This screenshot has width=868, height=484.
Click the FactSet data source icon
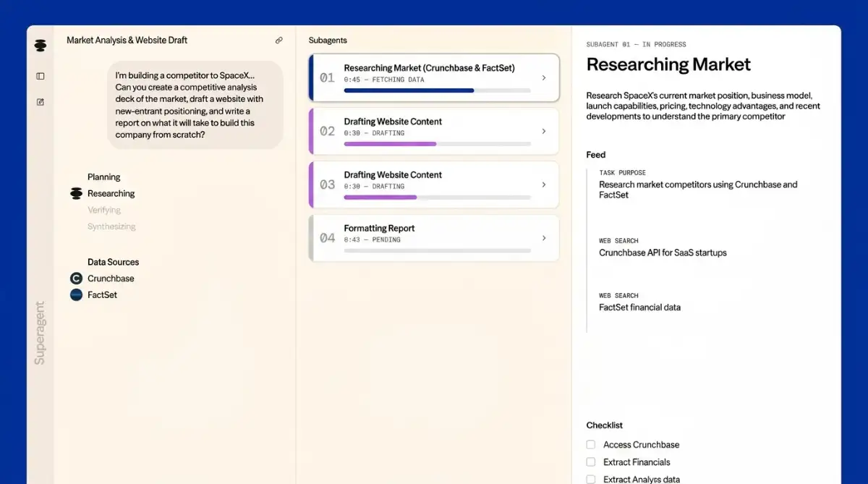pyautogui.click(x=76, y=295)
